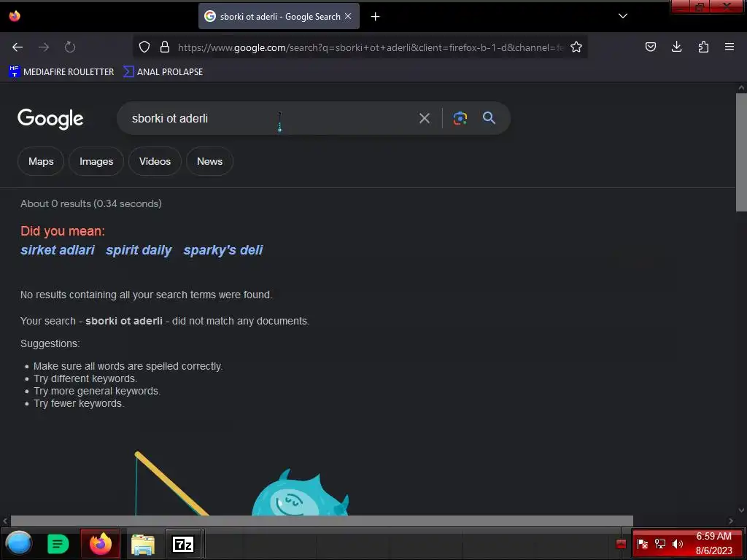The image size is (747, 560).
Task: Search by image with Google Lens
Action: (460, 118)
